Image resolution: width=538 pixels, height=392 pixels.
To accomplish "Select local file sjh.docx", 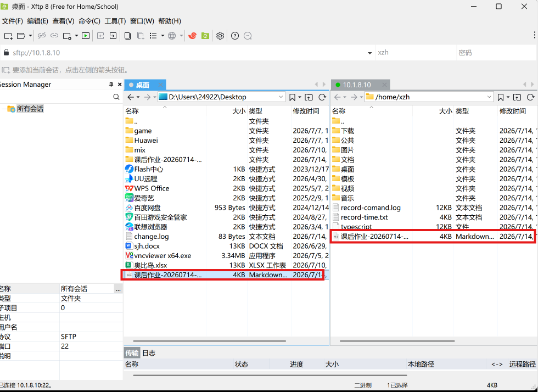I will point(226,246).
